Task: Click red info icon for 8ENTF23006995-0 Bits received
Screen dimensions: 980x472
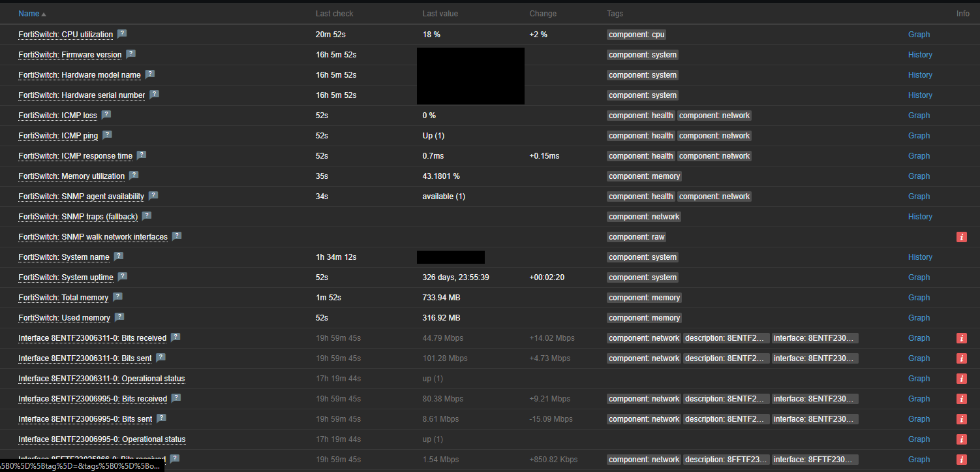Action: [961, 399]
